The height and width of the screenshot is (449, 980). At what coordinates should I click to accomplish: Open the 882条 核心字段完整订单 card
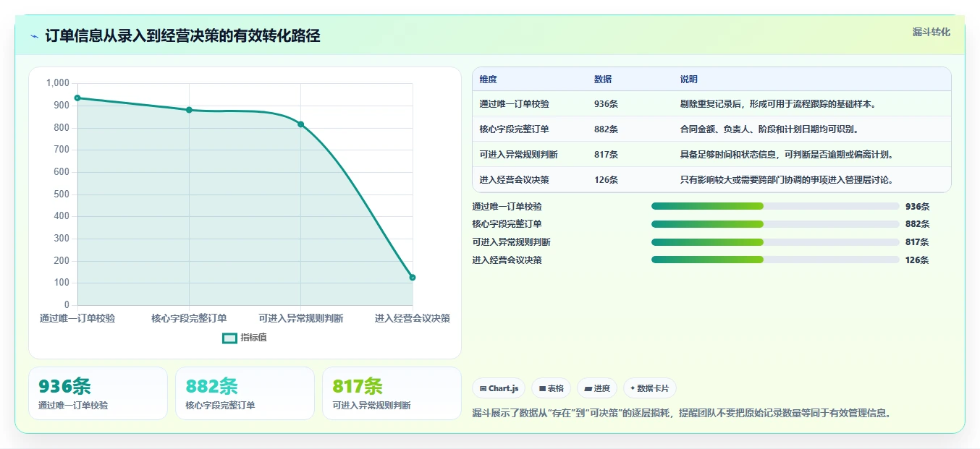click(245, 393)
